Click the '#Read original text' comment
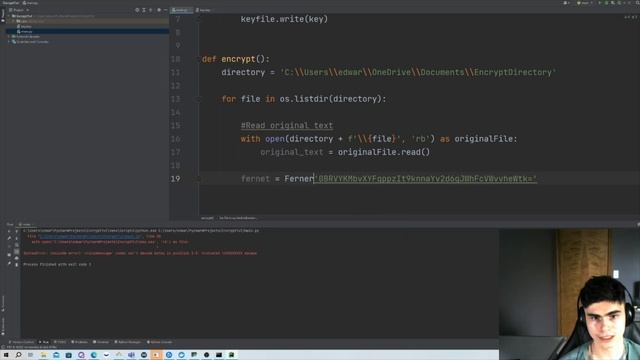The width and height of the screenshot is (640, 360). coord(287,126)
